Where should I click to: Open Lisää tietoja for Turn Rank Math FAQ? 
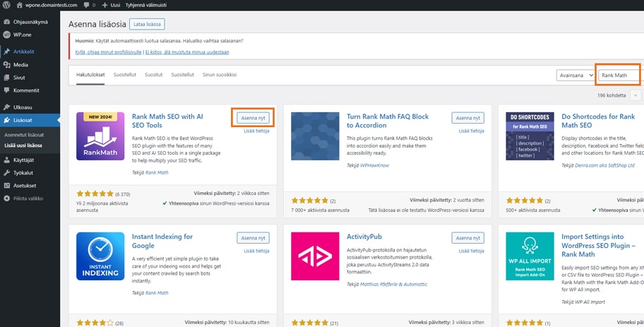(x=472, y=131)
